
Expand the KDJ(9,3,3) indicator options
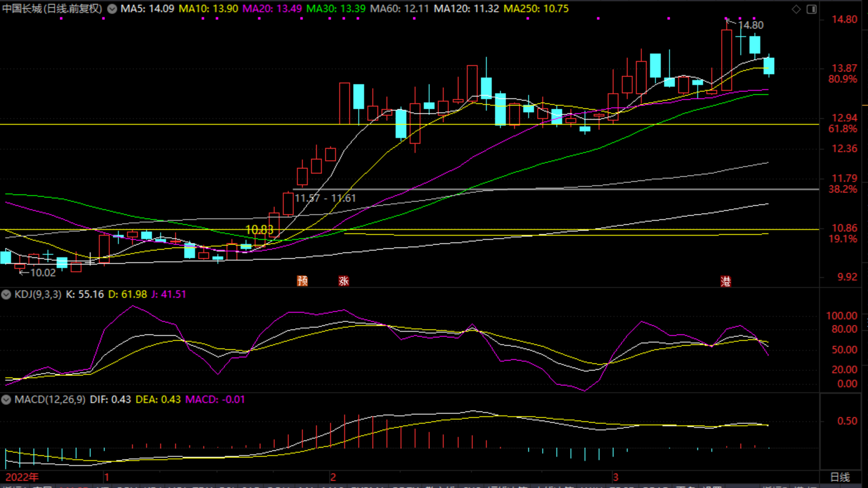6,295
